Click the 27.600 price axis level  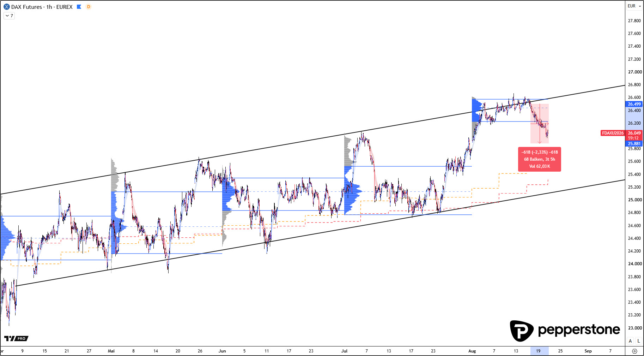pos(634,34)
